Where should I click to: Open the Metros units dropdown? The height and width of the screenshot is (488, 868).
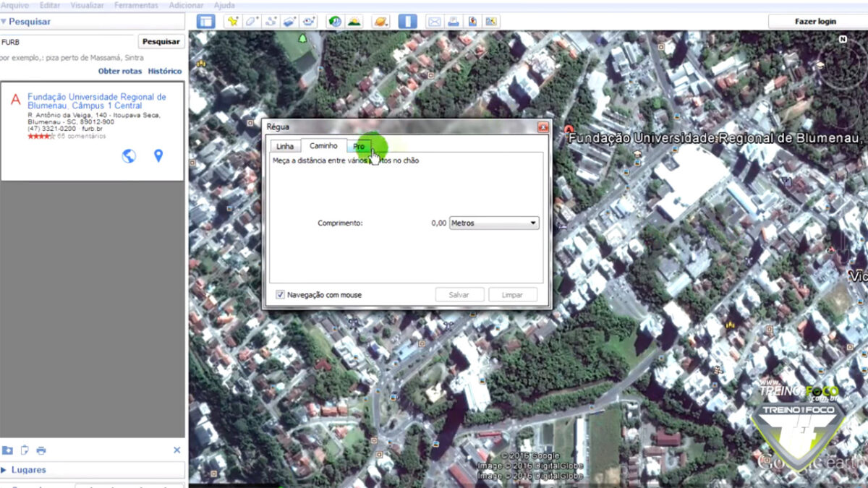495,223
